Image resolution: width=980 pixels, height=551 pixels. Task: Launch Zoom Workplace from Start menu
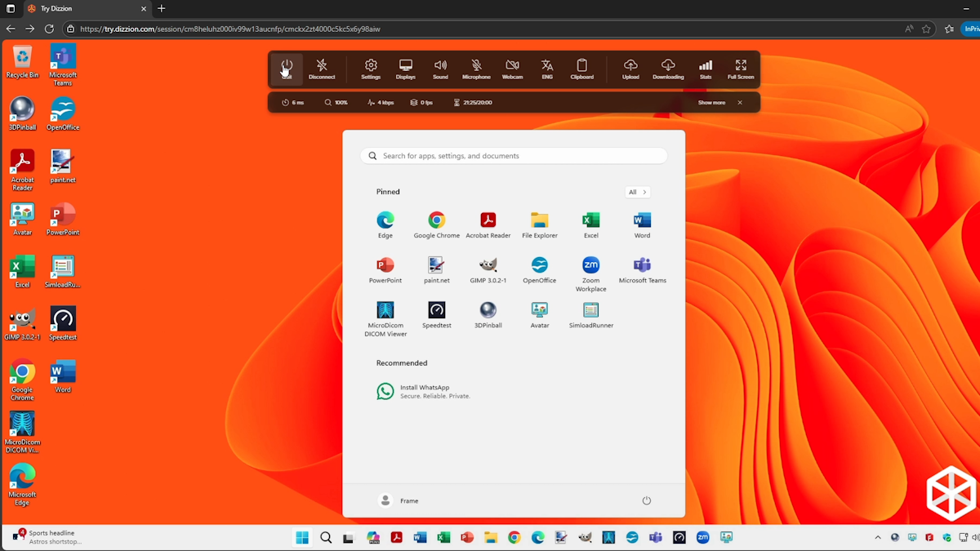(590, 270)
